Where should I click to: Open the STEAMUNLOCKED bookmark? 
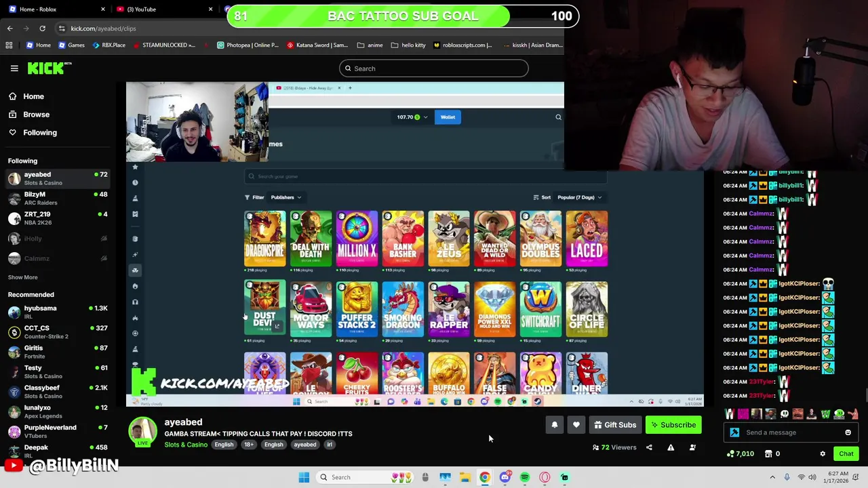click(x=164, y=45)
